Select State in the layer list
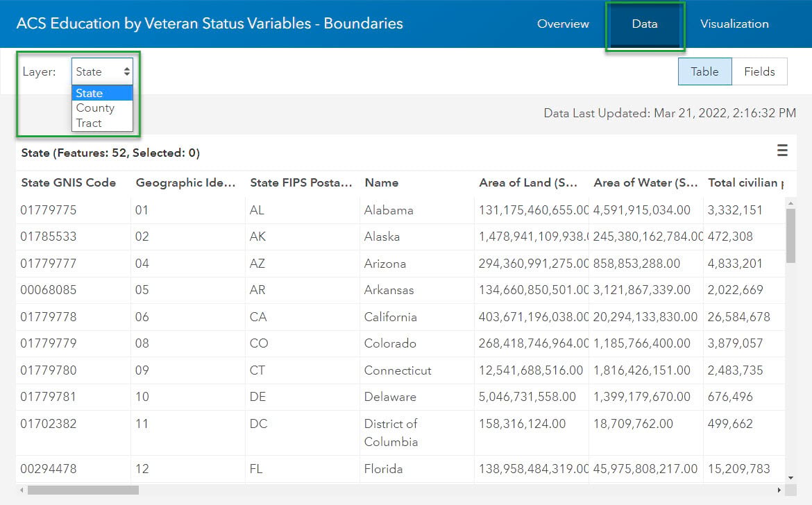 tap(103, 93)
